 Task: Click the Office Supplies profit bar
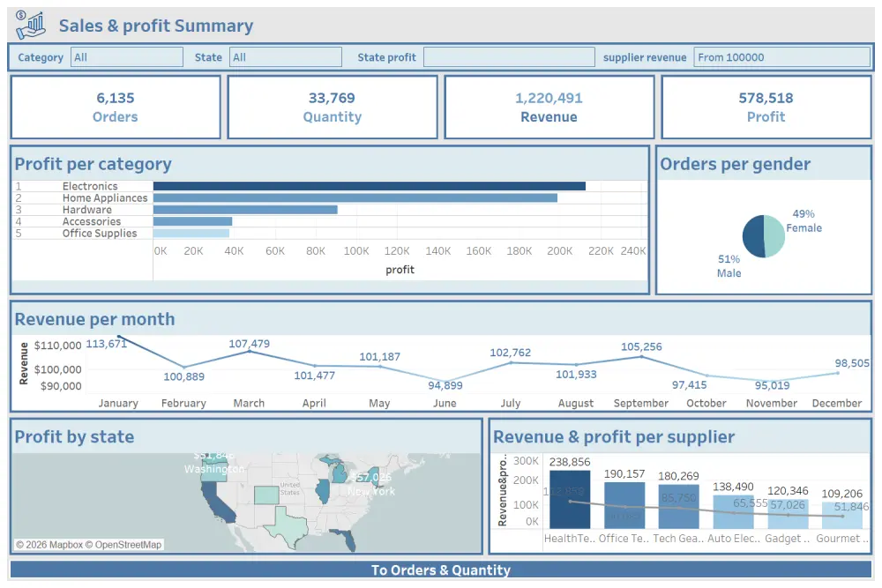click(190, 233)
